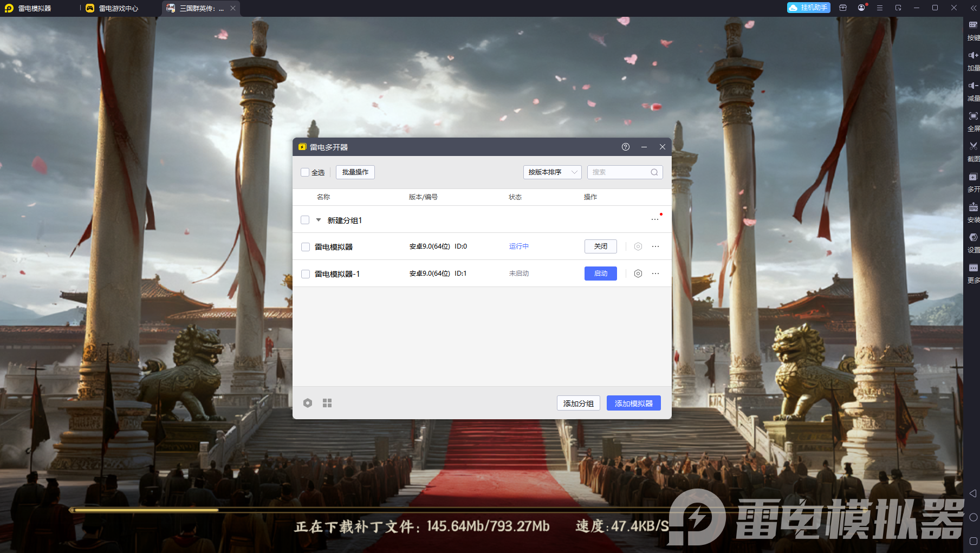Open the keyboard mapping (按键) tool in the sidebar
Viewport: 980px width, 553px height.
(973, 25)
